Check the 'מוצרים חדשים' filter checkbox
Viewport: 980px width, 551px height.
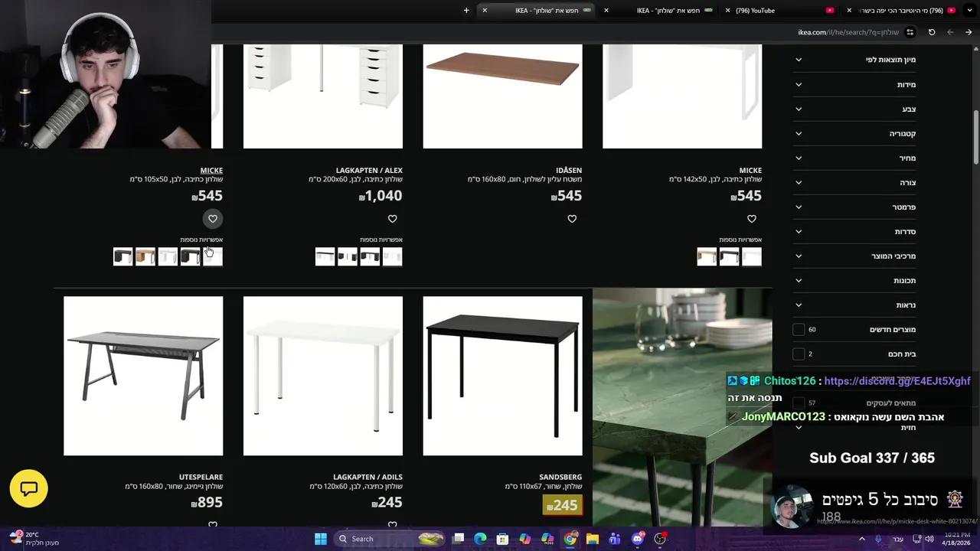(x=799, y=330)
